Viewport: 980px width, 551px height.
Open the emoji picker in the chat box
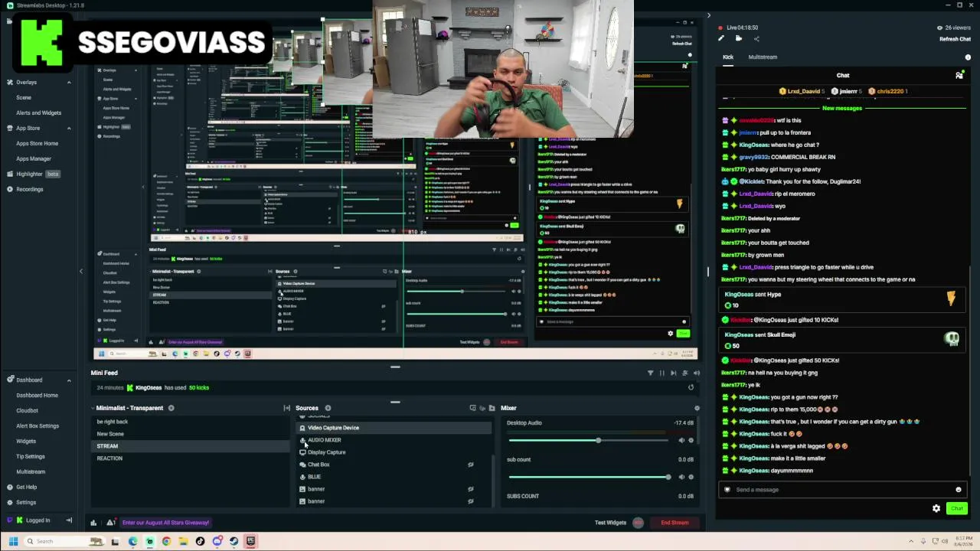958,490
